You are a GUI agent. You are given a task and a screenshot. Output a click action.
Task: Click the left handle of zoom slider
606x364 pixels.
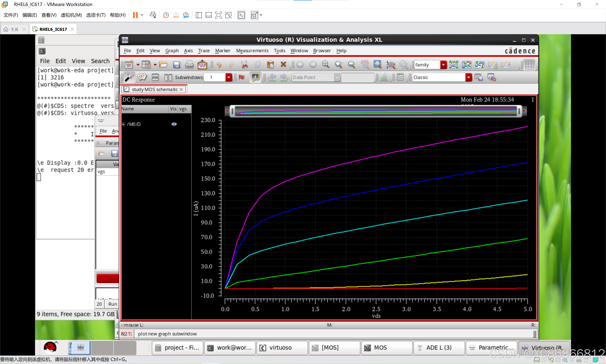click(x=232, y=111)
